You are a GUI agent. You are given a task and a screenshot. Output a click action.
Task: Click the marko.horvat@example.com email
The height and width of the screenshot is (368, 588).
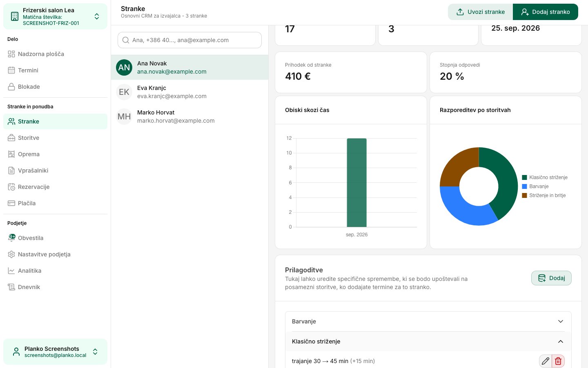point(176,121)
